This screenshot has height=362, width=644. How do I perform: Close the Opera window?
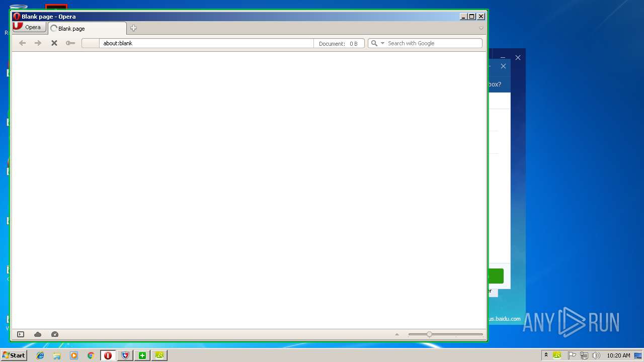pos(481,17)
